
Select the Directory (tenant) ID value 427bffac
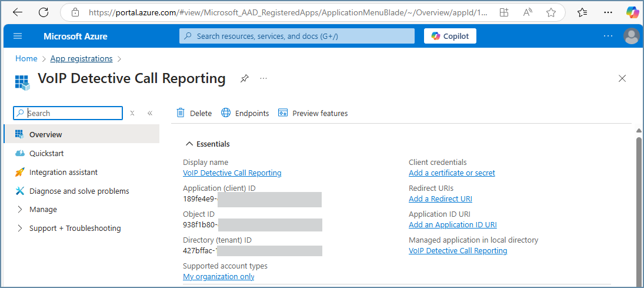[199, 250]
